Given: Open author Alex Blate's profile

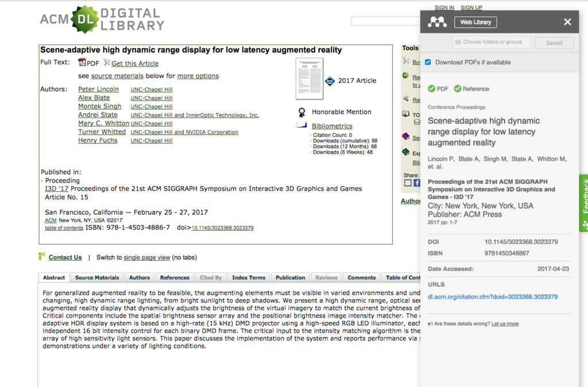Looking at the screenshot, I should click(x=94, y=98).
